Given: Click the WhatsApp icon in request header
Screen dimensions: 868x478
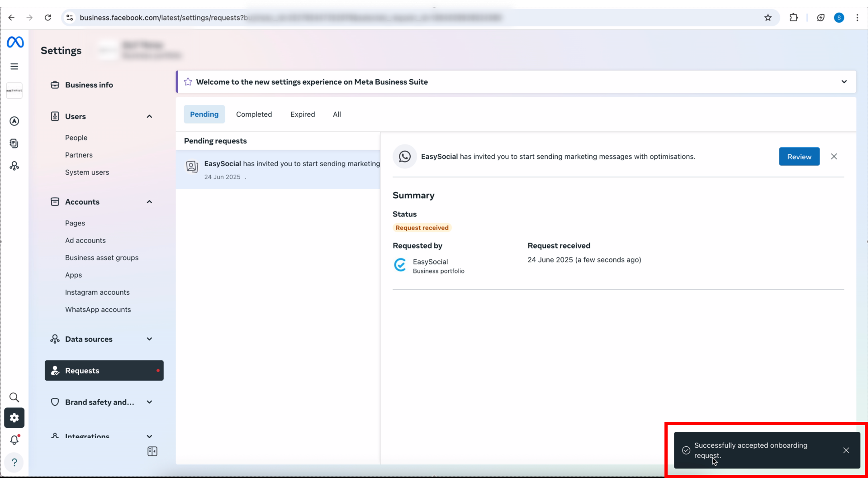Looking at the screenshot, I should pos(405,157).
